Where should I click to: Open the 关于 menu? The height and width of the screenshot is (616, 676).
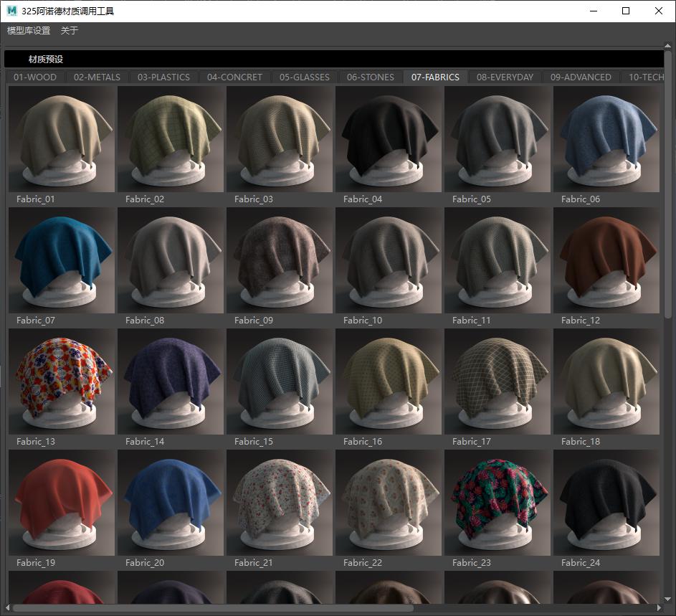click(70, 31)
